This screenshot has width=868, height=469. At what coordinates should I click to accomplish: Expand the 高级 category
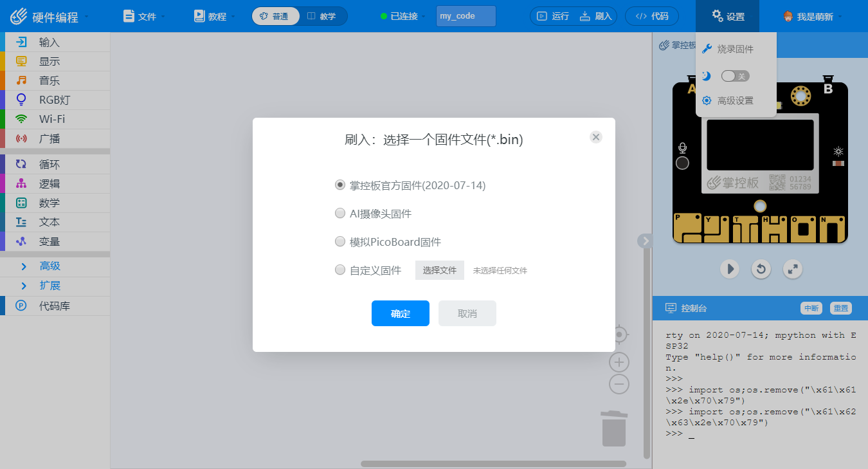point(55,266)
